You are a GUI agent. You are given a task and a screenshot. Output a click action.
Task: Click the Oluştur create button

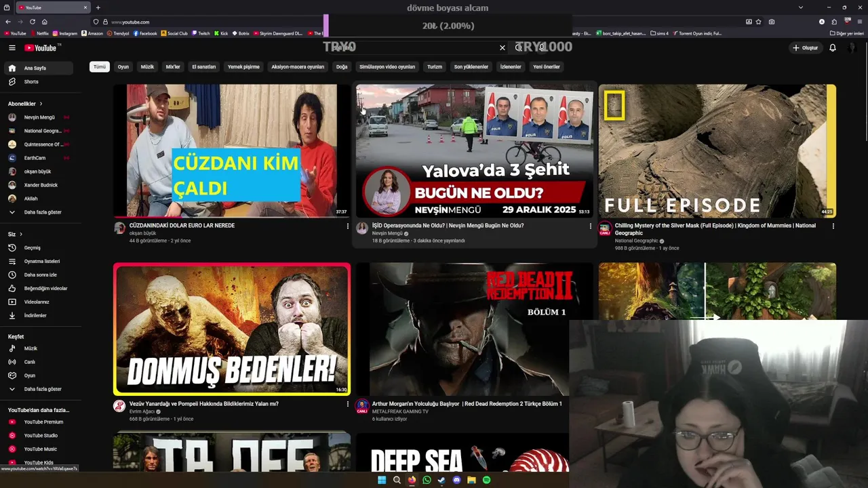[x=806, y=47]
